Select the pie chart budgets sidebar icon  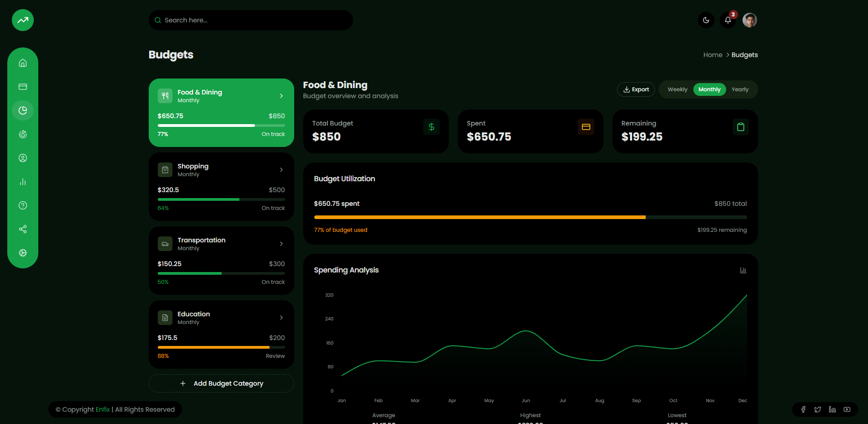pyautogui.click(x=23, y=110)
